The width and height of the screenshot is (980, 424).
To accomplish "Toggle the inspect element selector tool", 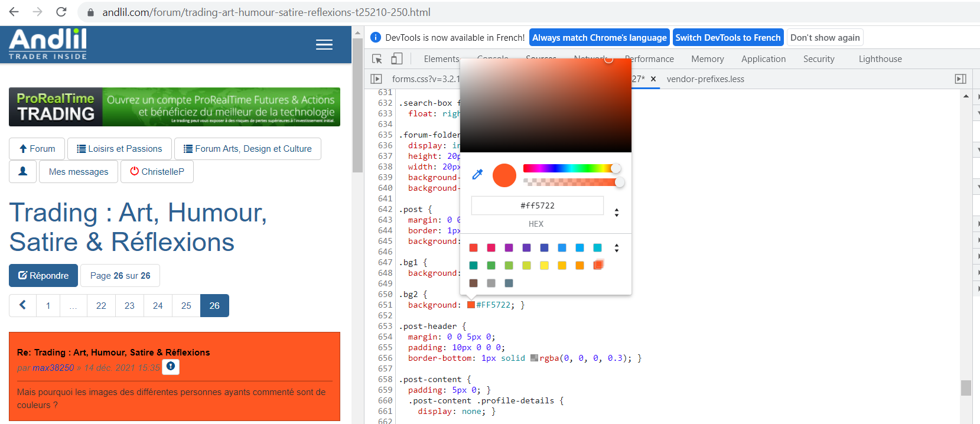I will click(377, 58).
